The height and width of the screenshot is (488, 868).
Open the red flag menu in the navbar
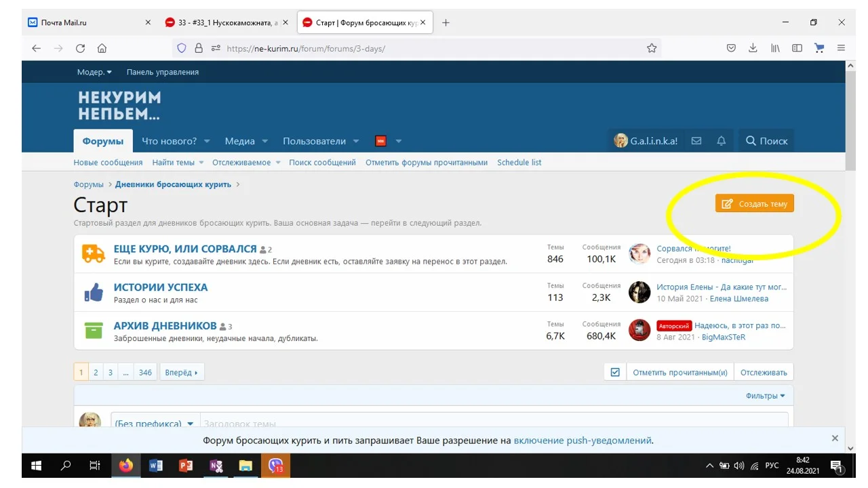(x=381, y=140)
